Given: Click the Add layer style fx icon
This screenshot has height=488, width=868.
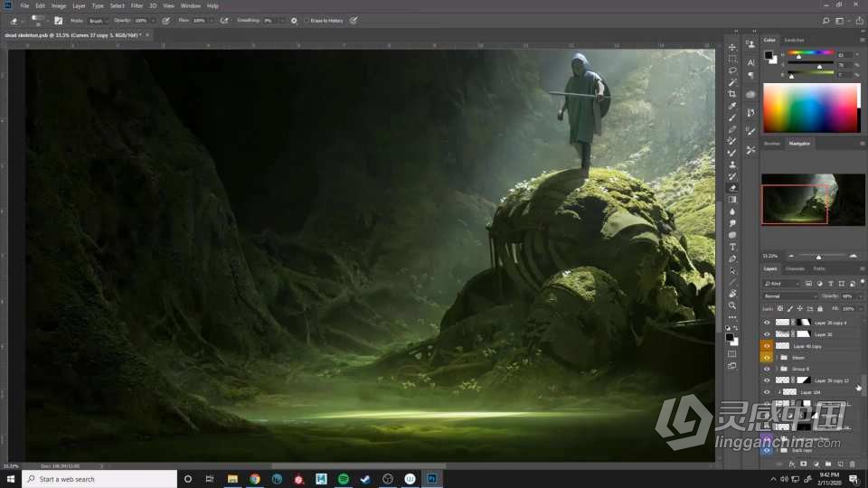Looking at the screenshot, I should click(x=792, y=465).
